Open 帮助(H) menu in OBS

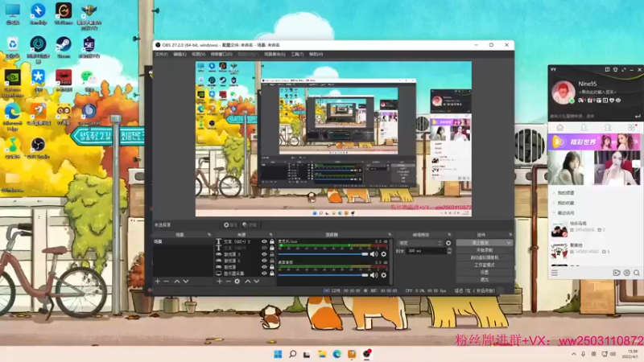tap(316, 54)
